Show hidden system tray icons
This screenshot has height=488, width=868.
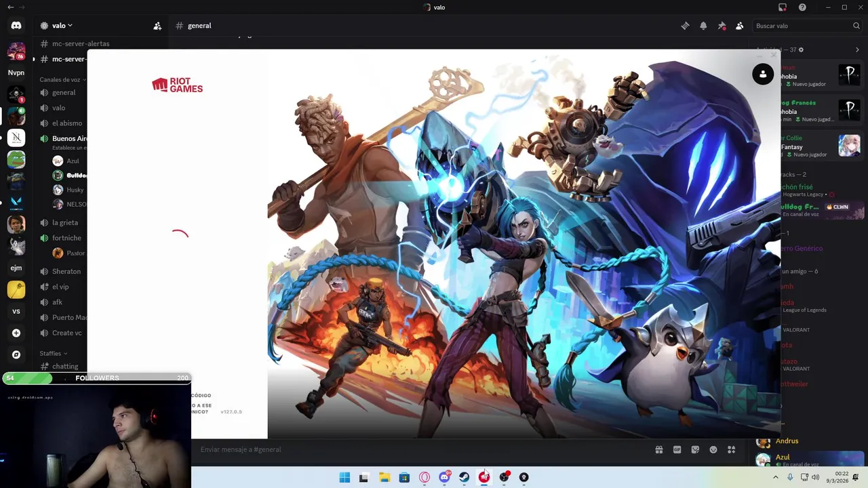(776, 477)
